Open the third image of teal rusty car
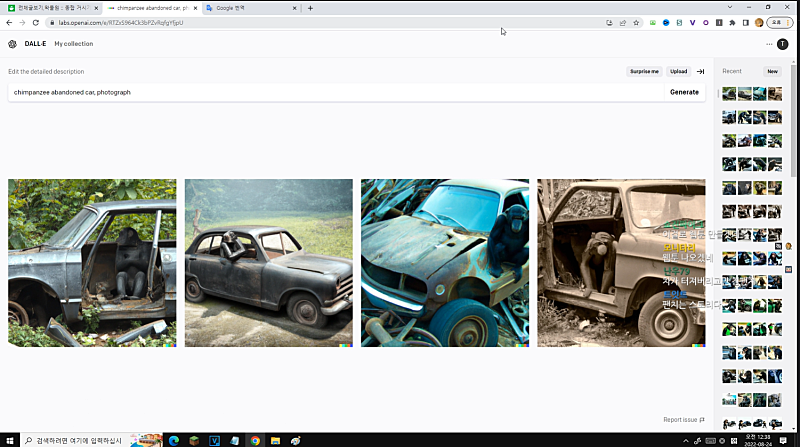This screenshot has width=800, height=447. pyautogui.click(x=445, y=263)
